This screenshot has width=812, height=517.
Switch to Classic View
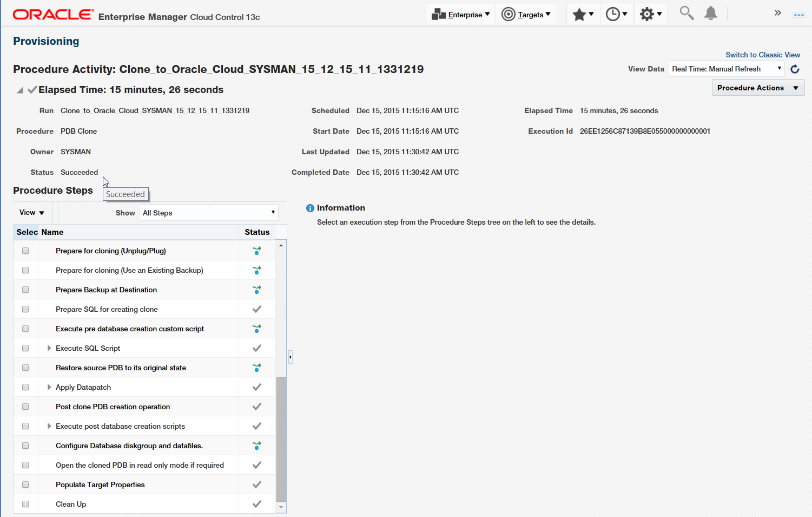coord(763,55)
